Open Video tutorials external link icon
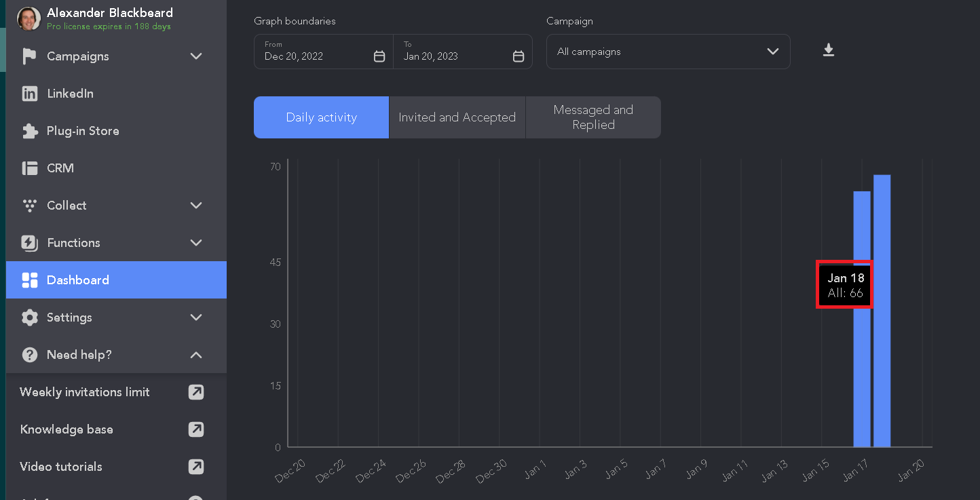Viewport: 980px width, 500px height. coord(196,467)
